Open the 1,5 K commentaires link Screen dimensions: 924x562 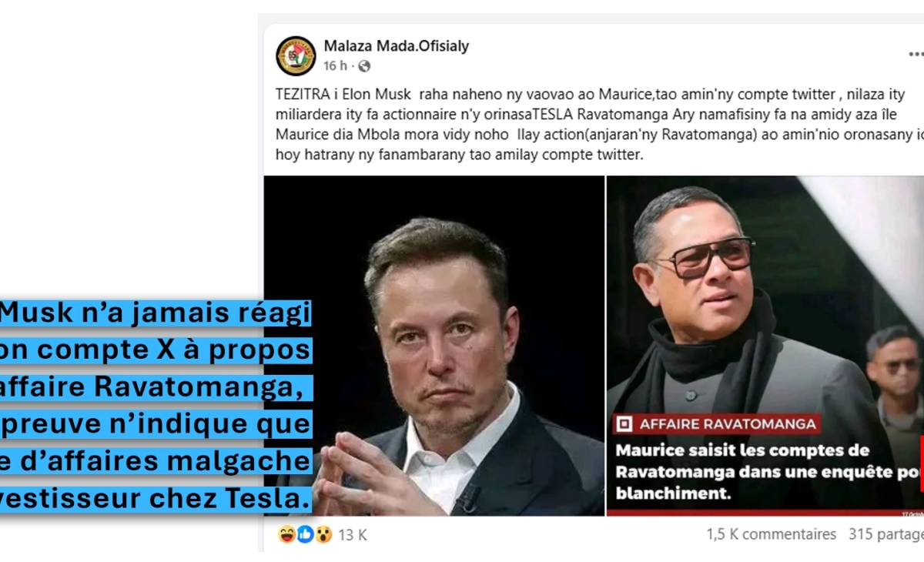coord(771,534)
